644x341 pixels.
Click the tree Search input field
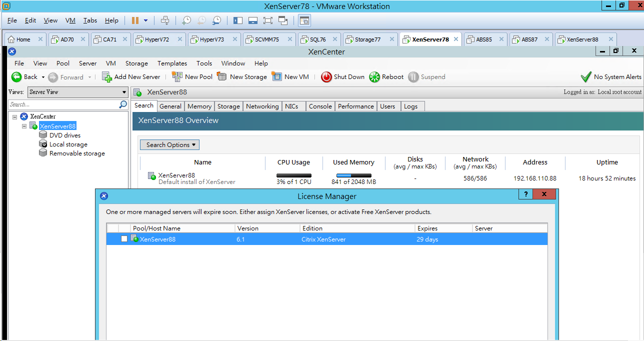point(63,104)
